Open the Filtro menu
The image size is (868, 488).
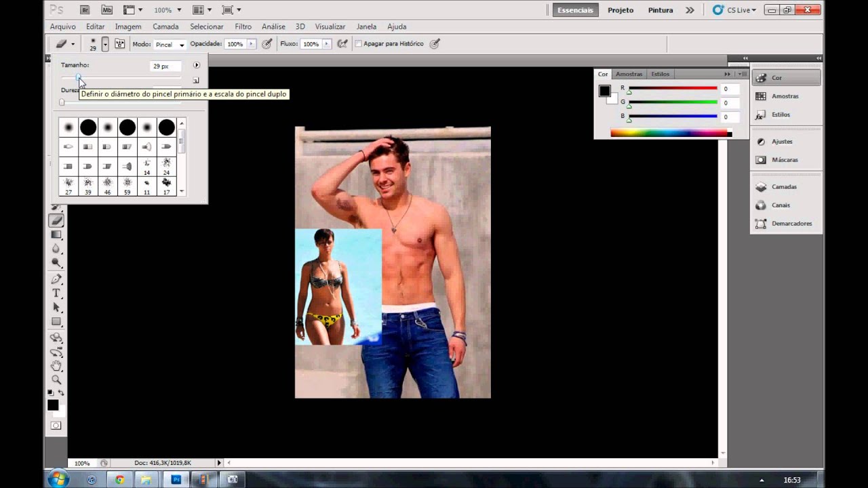243,26
